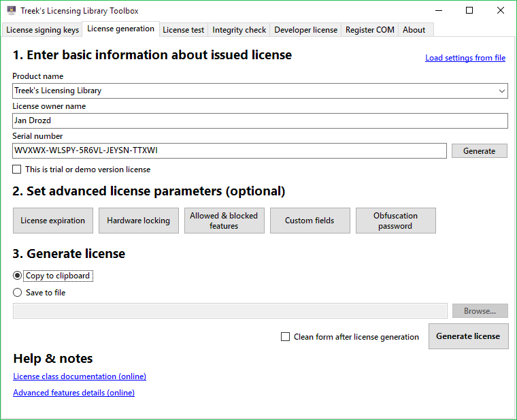The height and width of the screenshot is (420, 517).
Task: Click the save file path field
Action: [x=230, y=311]
